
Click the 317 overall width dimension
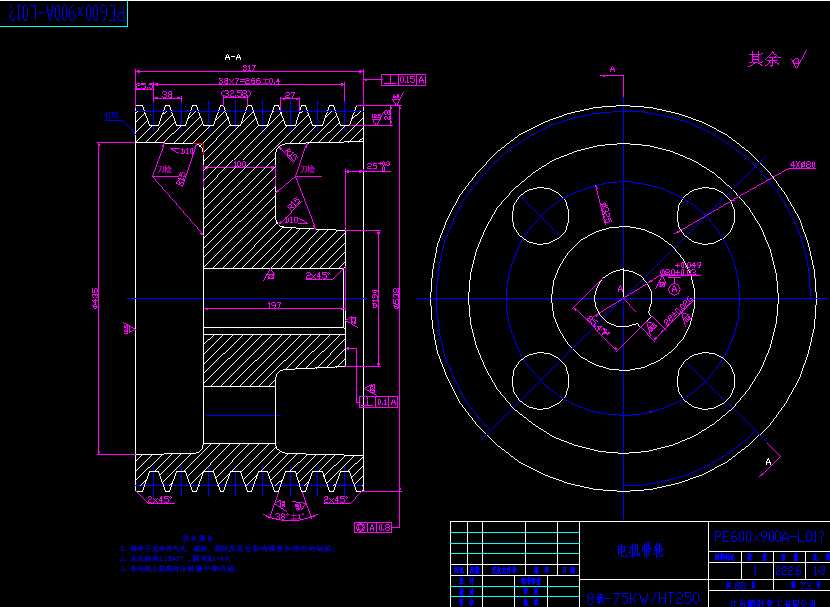click(249, 68)
